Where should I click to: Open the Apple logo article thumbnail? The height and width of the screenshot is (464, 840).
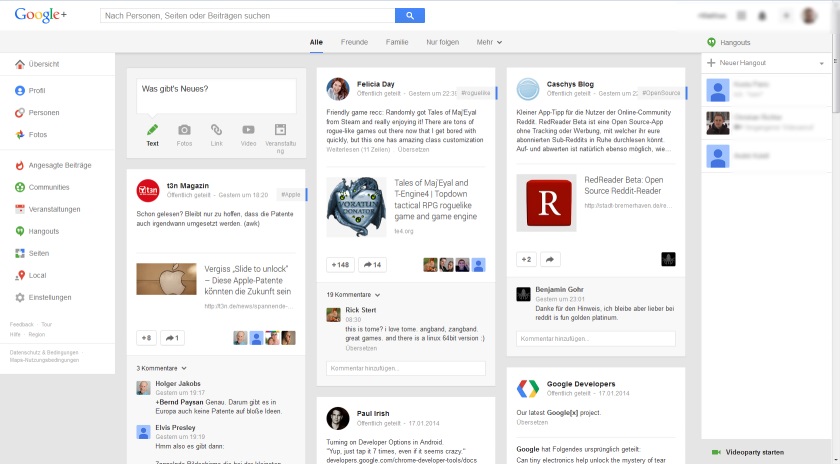[x=167, y=279]
